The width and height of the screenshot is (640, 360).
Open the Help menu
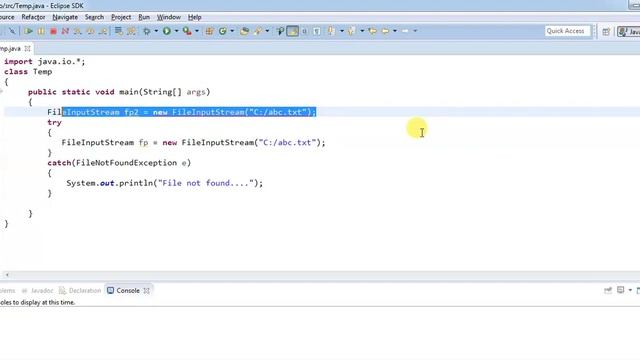coord(195,17)
